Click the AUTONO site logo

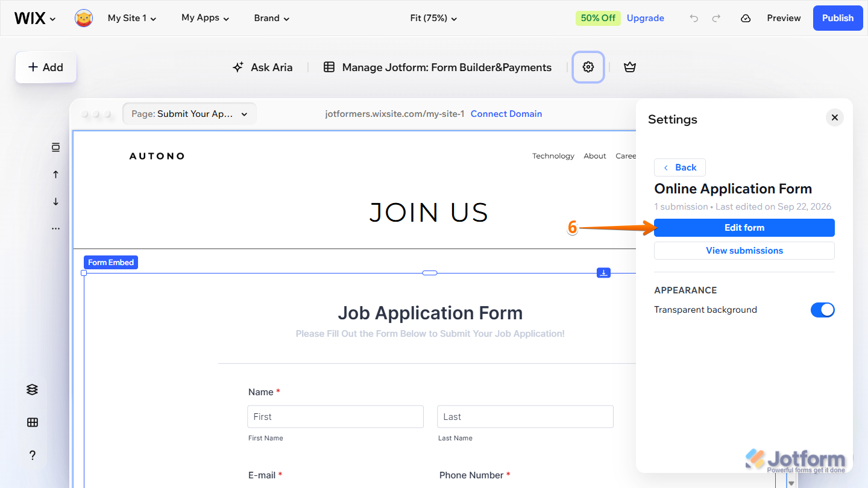tap(157, 156)
